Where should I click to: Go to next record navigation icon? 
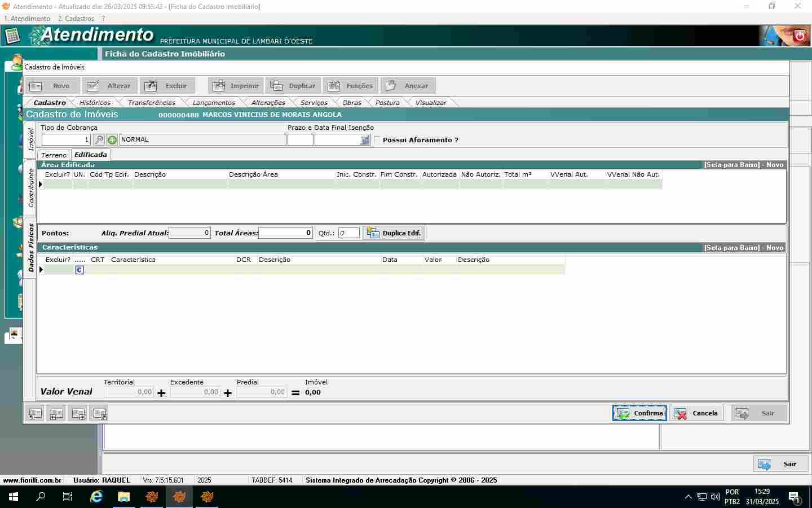tap(78, 414)
